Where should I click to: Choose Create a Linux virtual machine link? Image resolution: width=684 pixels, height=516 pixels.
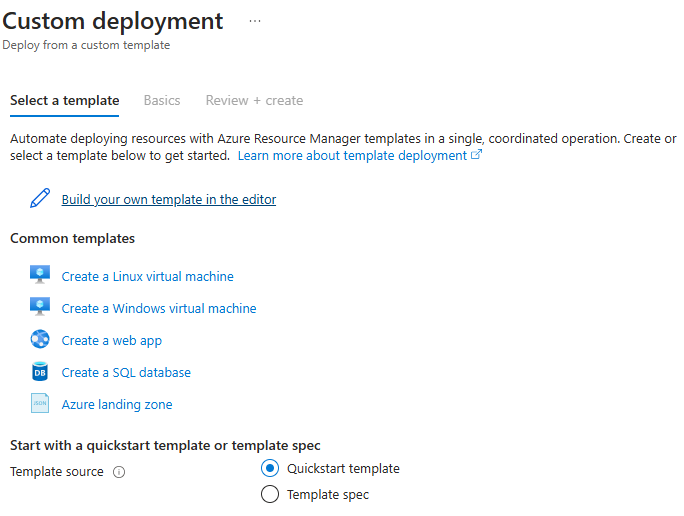coord(147,277)
